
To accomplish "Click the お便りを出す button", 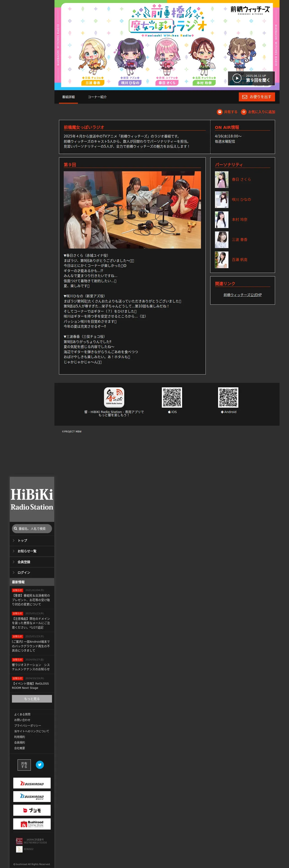I will tap(257, 97).
